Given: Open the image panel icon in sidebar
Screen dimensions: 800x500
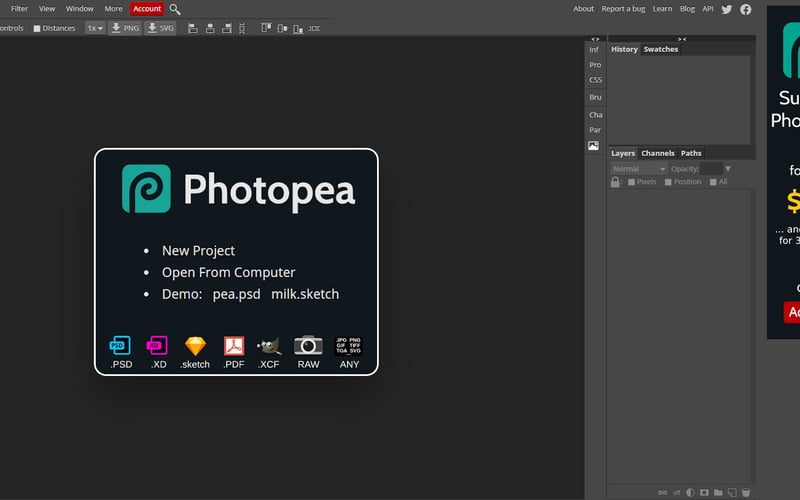Looking at the screenshot, I should click(x=593, y=146).
